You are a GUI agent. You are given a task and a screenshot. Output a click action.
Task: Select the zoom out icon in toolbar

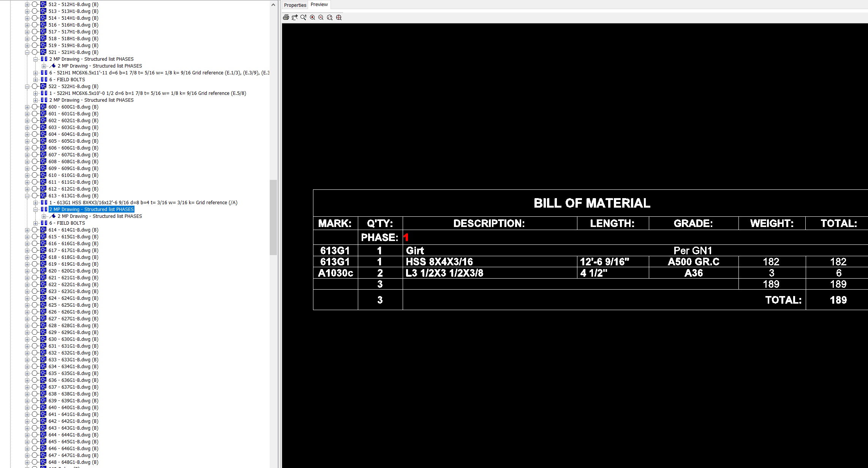(321, 17)
